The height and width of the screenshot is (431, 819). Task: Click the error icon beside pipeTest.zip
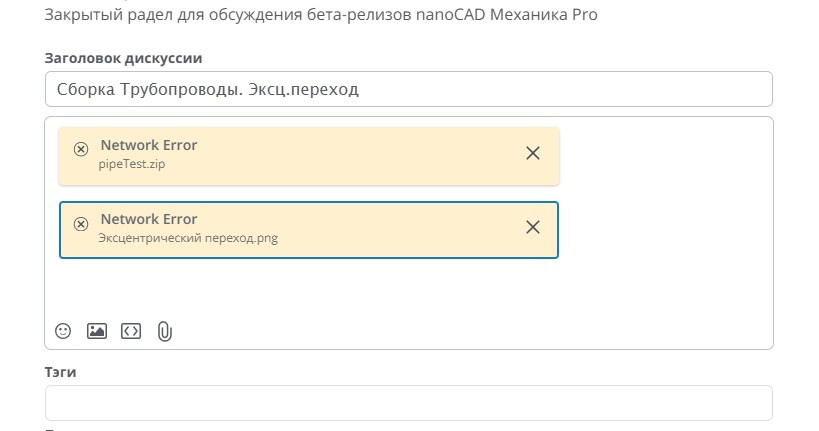click(x=81, y=149)
